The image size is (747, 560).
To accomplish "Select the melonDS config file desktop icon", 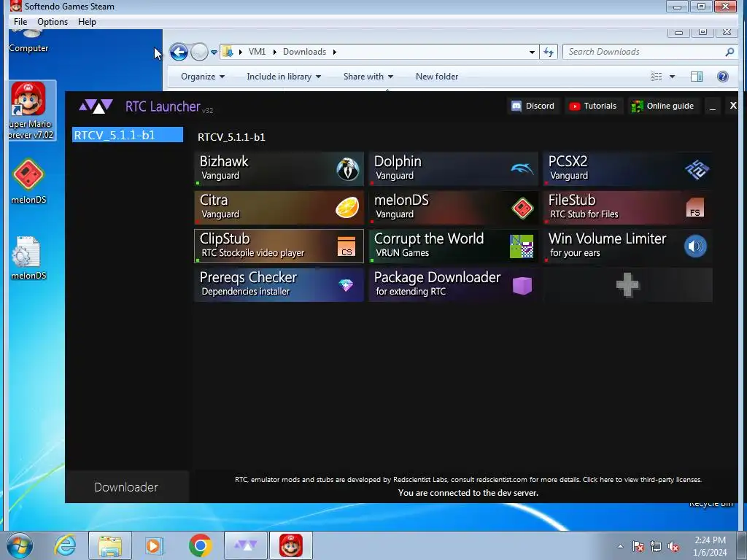I will pyautogui.click(x=28, y=257).
